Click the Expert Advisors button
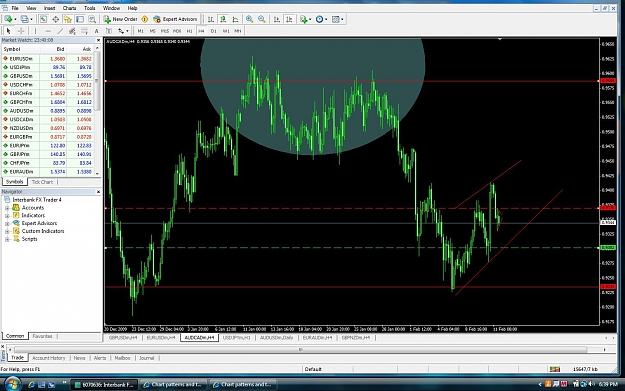The height and width of the screenshot is (391, 625). pyautogui.click(x=175, y=19)
